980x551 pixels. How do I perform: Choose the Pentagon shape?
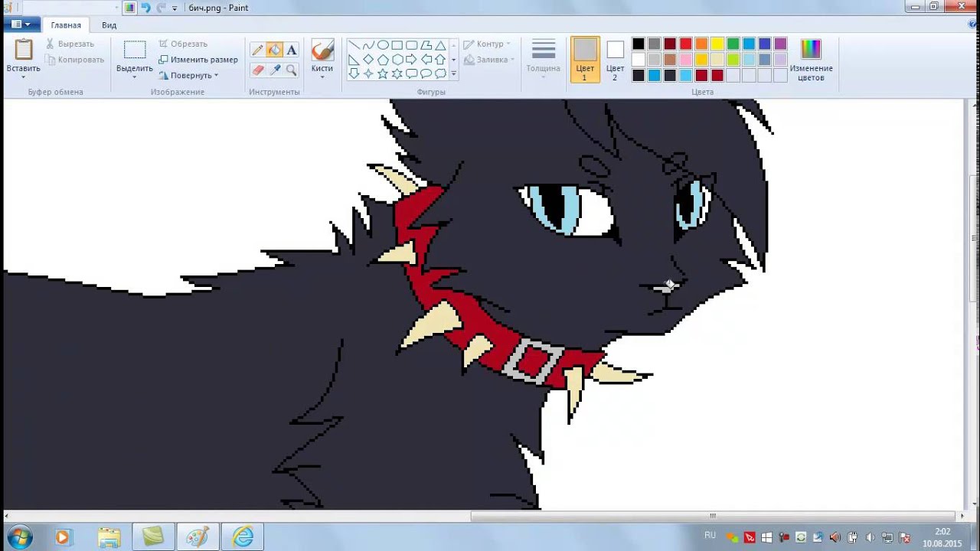click(383, 60)
